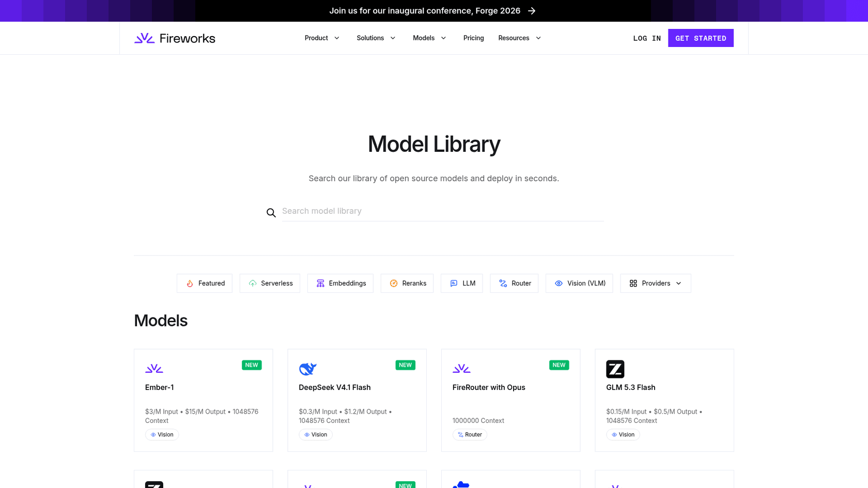Open the Forge 2026 conference announcement
The height and width of the screenshot is (488, 868).
432,11
